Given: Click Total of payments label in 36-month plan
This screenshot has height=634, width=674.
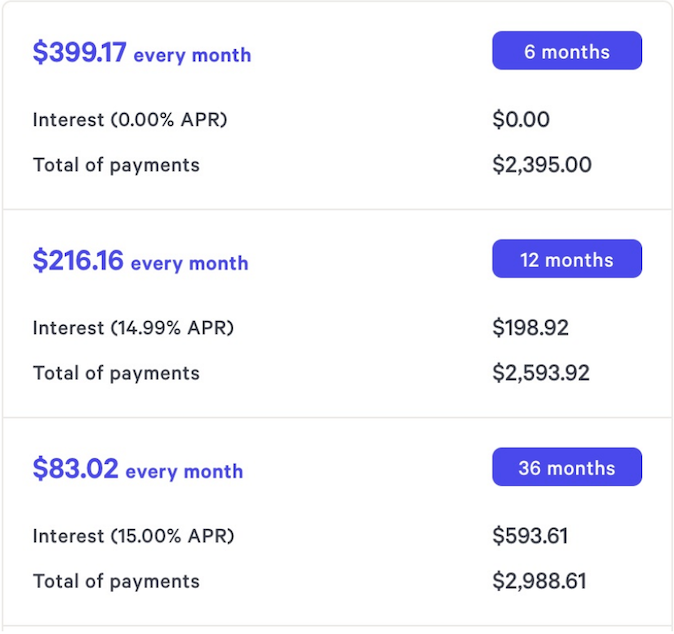Looking at the screenshot, I should (116, 581).
